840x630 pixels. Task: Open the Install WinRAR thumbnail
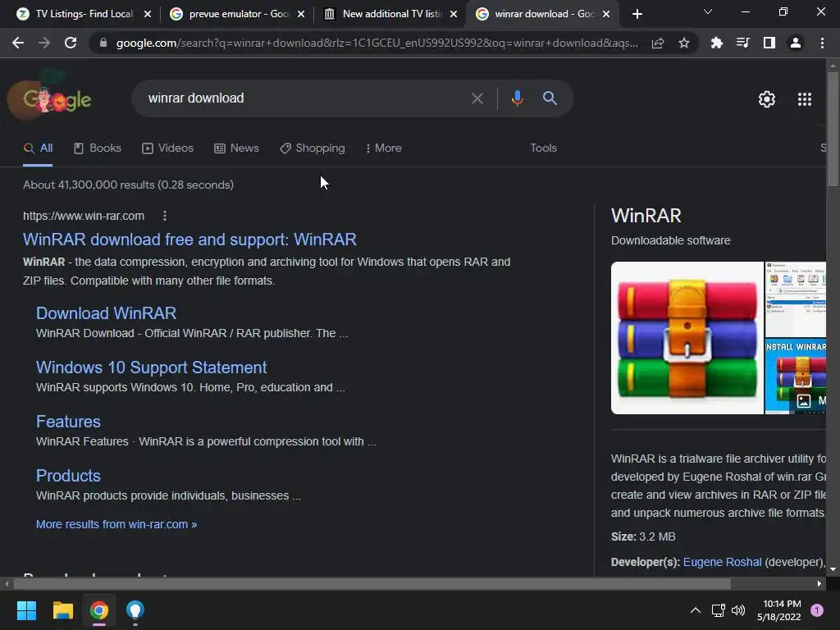click(795, 377)
